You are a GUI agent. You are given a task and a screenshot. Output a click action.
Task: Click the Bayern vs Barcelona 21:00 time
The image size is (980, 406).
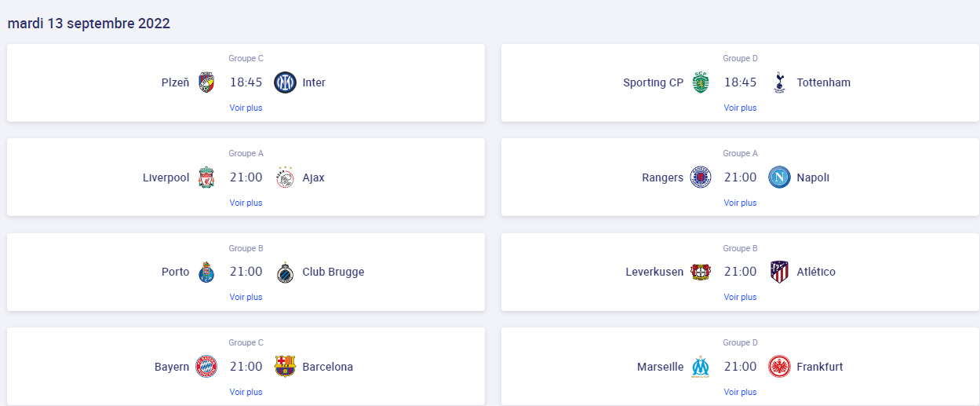[246, 367]
